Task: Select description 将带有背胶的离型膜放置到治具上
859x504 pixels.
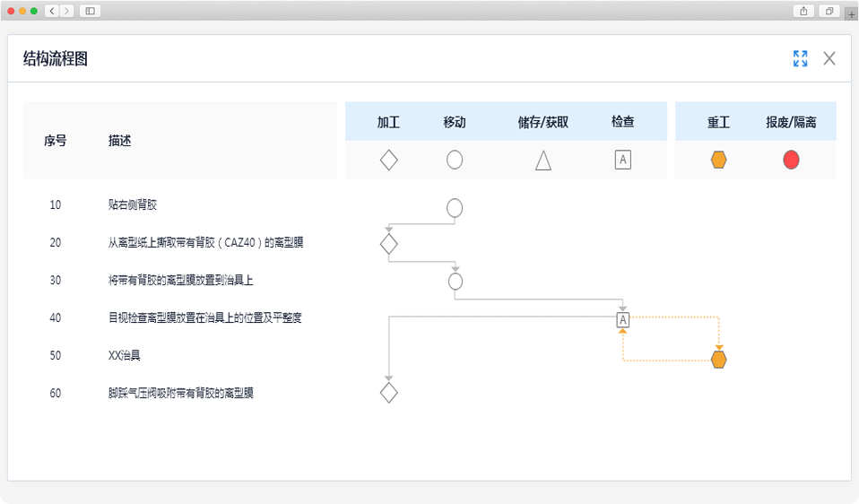Action: click(x=181, y=281)
